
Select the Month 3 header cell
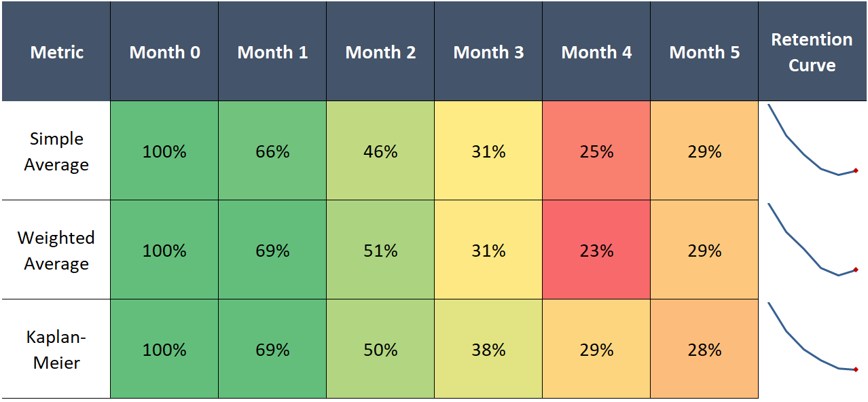(488, 52)
